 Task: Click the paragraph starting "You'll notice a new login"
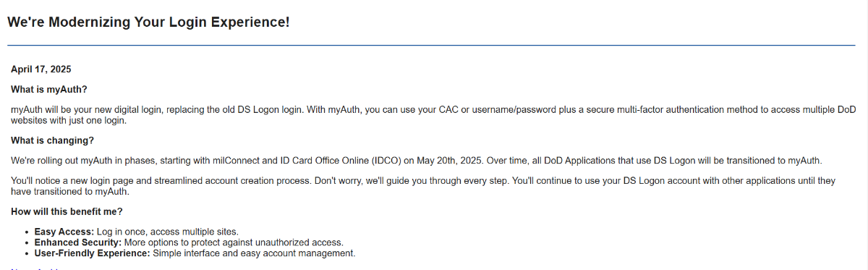423,186
